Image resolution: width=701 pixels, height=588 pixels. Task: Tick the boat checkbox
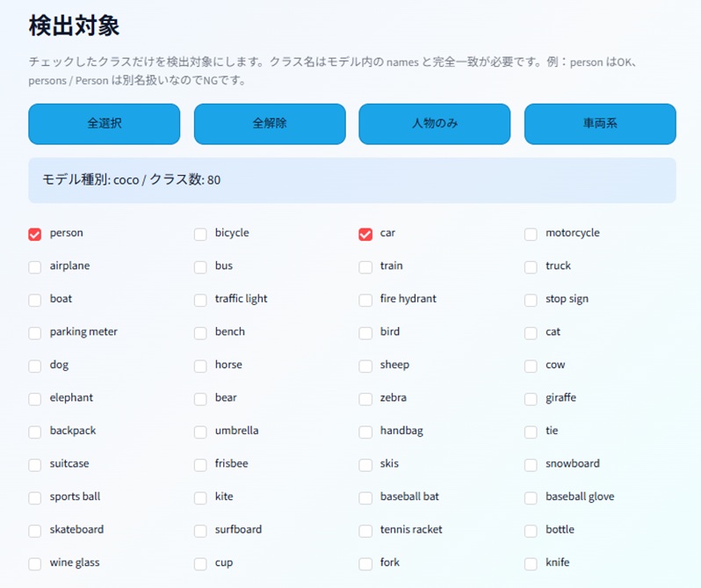pos(35,300)
